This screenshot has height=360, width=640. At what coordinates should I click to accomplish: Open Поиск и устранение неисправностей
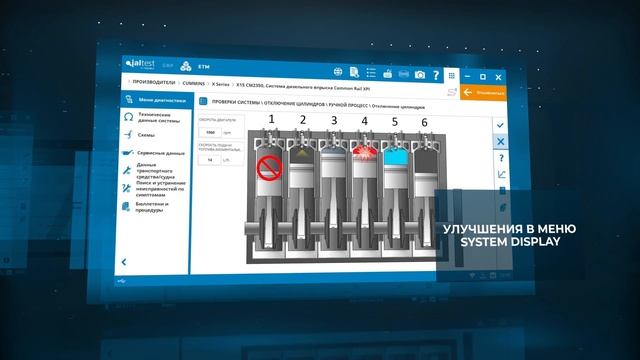[x=154, y=189]
